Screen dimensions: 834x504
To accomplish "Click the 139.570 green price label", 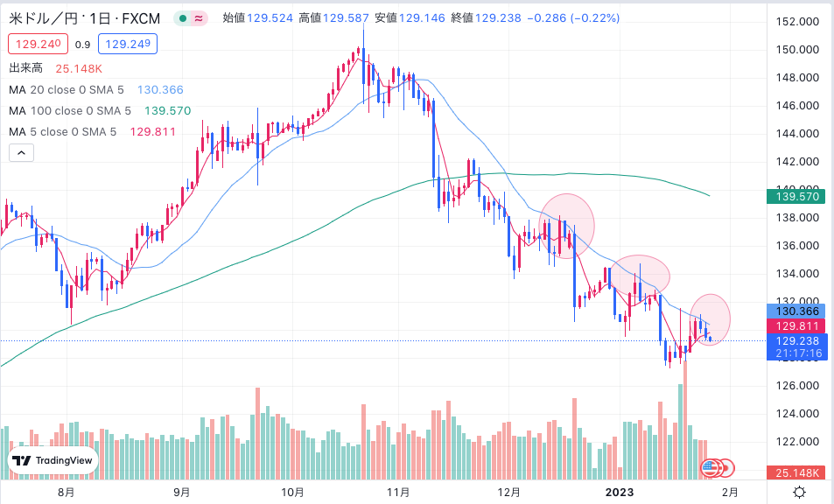I will (x=796, y=197).
